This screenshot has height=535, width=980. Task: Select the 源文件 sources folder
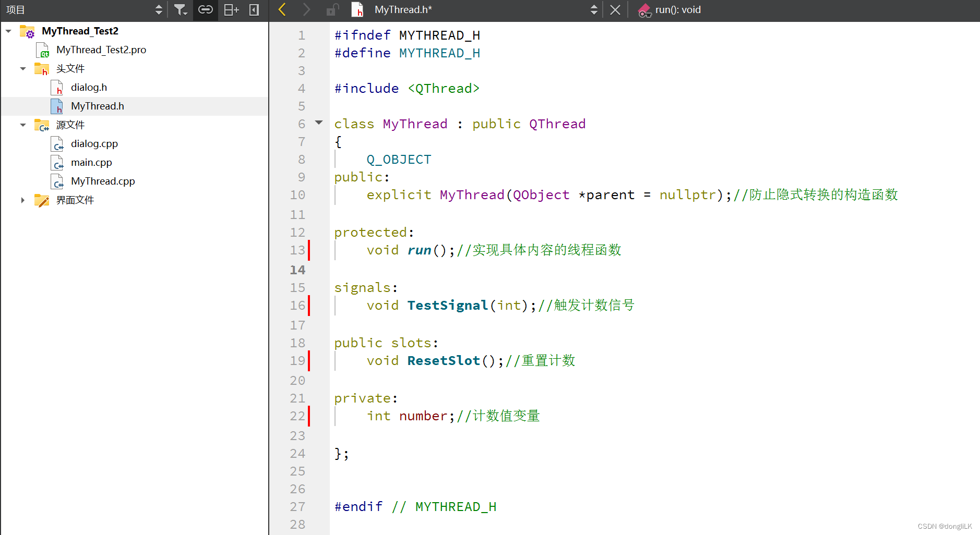(x=70, y=125)
